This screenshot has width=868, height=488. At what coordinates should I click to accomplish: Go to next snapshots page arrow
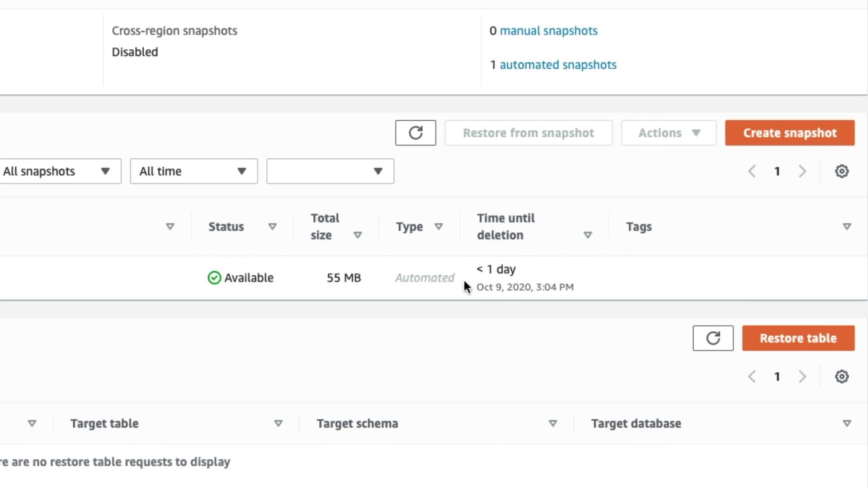click(x=802, y=171)
